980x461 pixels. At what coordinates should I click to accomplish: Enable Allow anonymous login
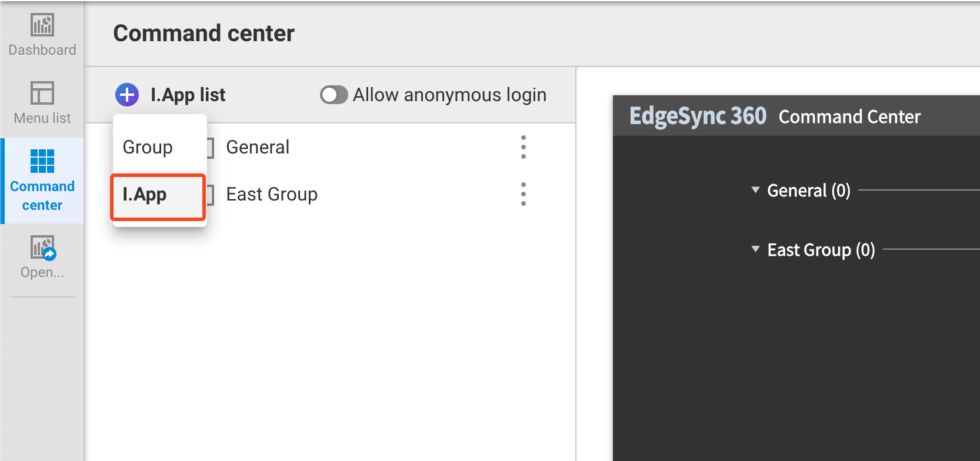coord(334,94)
